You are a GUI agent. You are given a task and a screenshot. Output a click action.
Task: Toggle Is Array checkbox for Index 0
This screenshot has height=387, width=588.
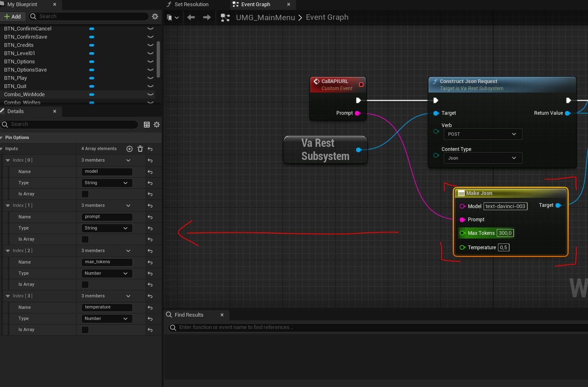[x=85, y=194]
